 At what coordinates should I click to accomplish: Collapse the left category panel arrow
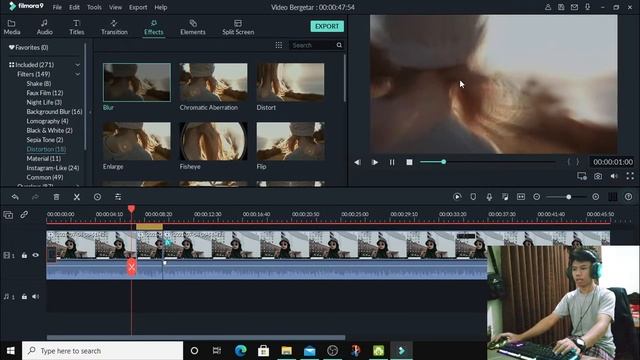tap(90, 112)
